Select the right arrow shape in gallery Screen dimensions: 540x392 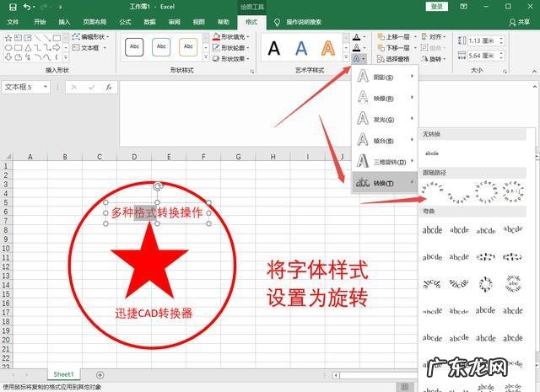pyautogui.click(x=57, y=47)
